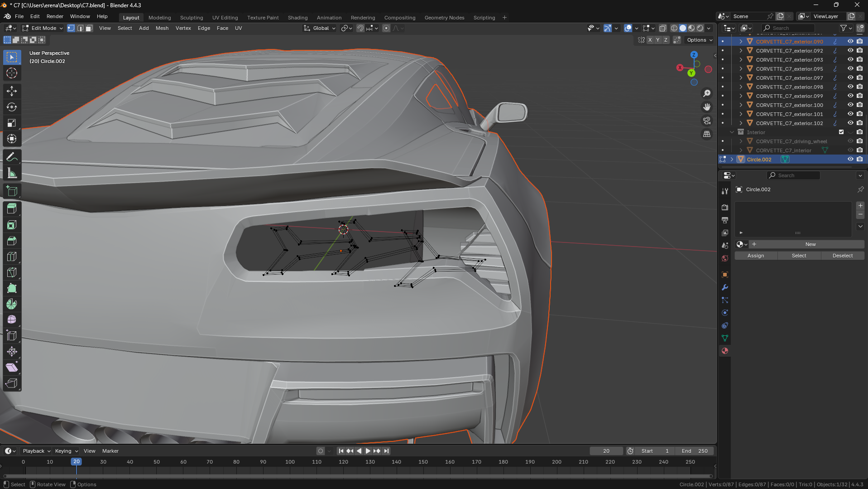
Task: Expand Circle.002 in the outliner
Action: (732, 160)
